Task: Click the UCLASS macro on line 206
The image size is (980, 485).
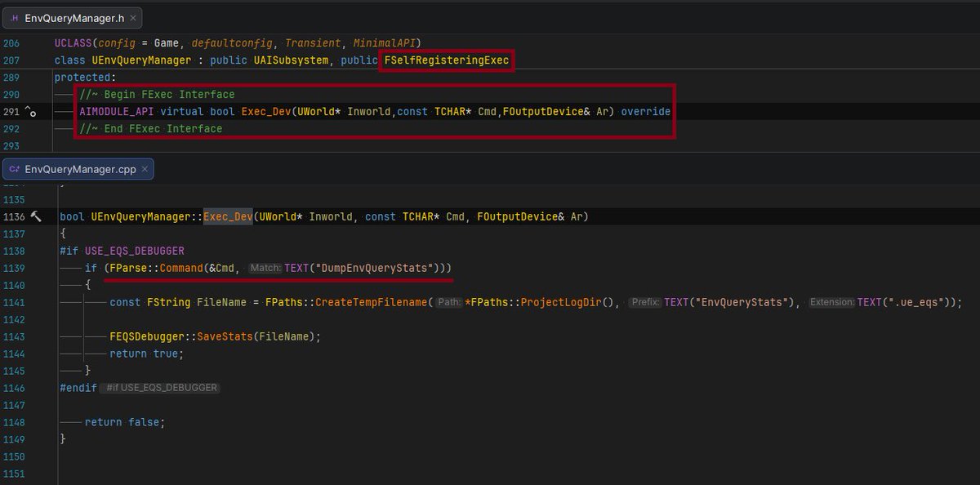Action: pyautogui.click(x=73, y=43)
